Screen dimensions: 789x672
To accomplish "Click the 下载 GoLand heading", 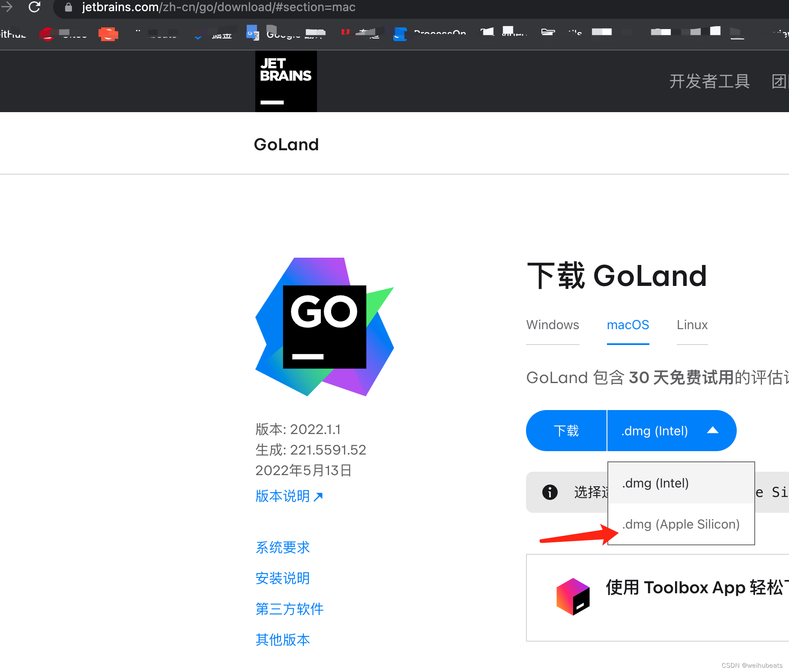I will pyautogui.click(x=617, y=276).
